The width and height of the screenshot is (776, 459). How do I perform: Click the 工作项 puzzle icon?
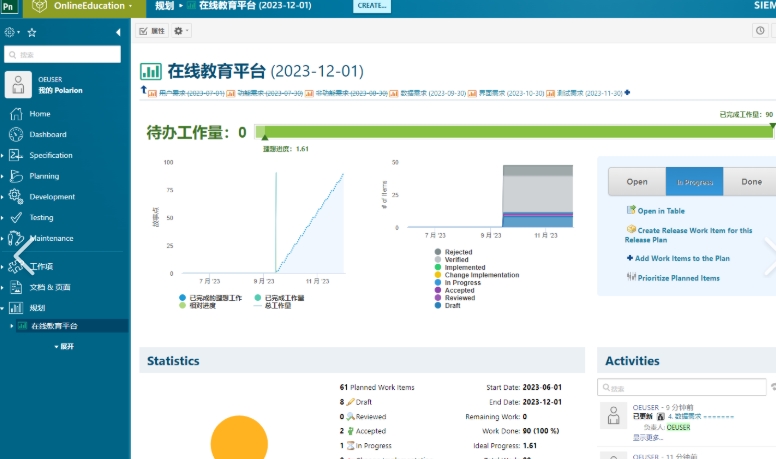coord(15,266)
